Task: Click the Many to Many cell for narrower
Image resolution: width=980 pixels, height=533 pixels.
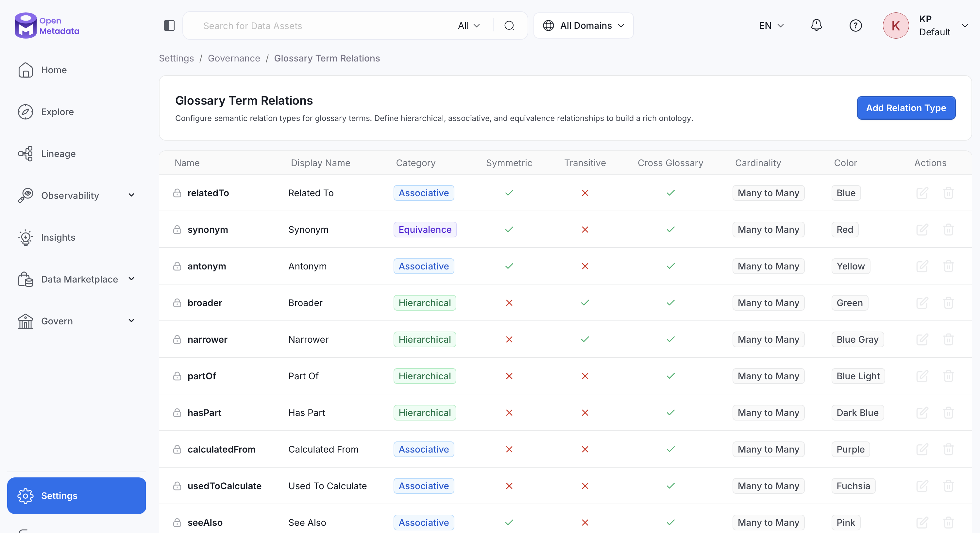Action: pyautogui.click(x=768, y=339)
